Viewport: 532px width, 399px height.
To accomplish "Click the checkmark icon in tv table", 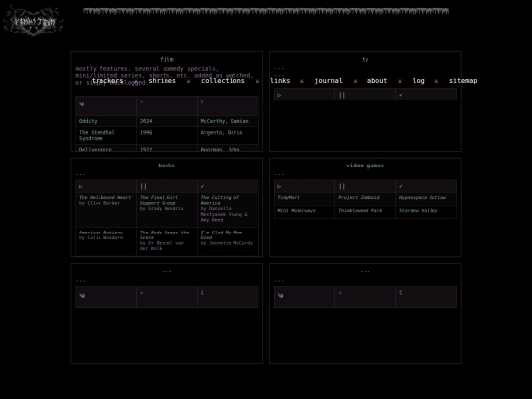I will point(401,95).
